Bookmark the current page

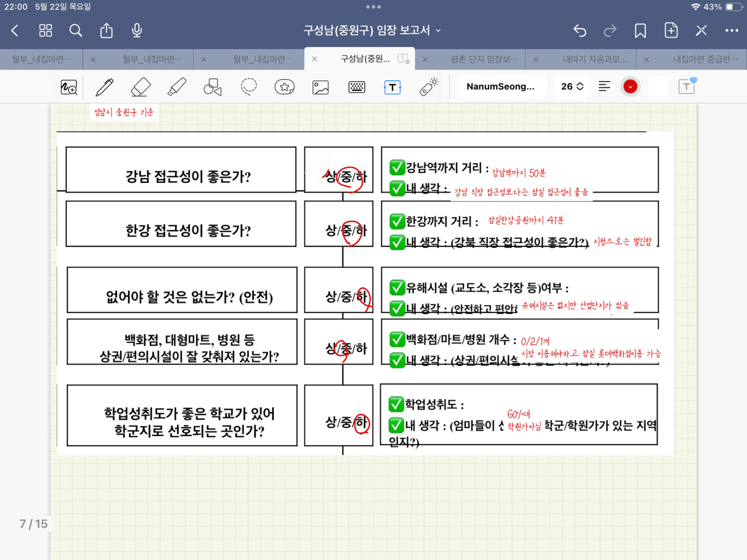coord(640,31)
